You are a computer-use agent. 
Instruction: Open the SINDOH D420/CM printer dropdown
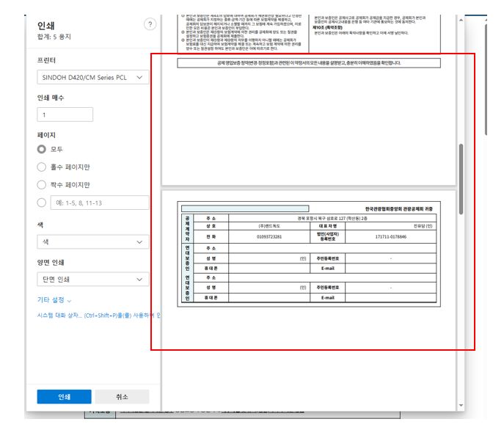[92, 77]
